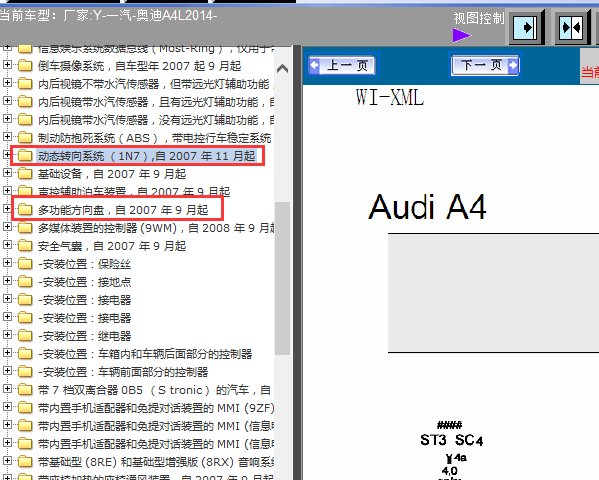The width and height of the screenshot is (599, 480).
Task: Select 内后视镜不带水汽传感器，但带远光灯辅助功能
Action: pyautogui.click(x=156, y=84)
